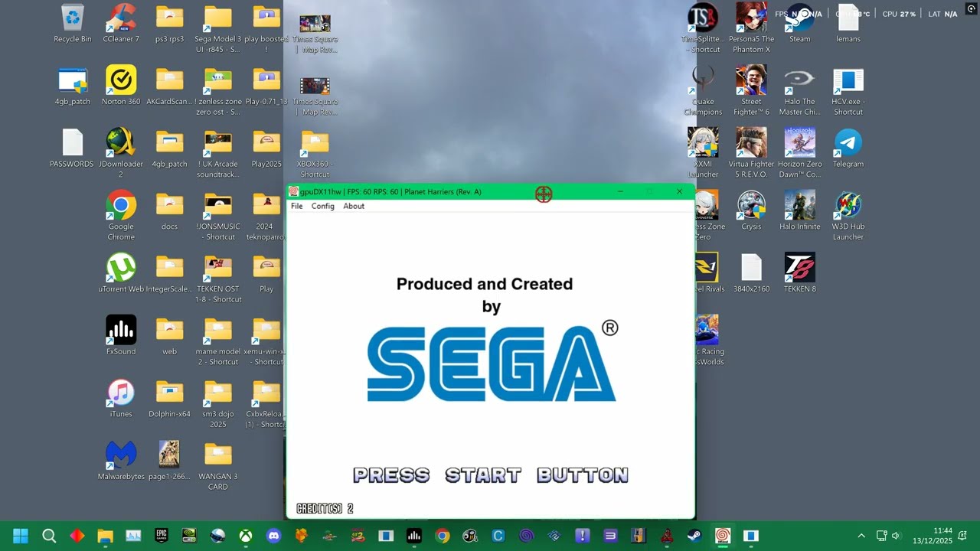Select the W3D Hub Launcher shortcut
This screenshot has width=980, height=551.
(x=848, y=216)
